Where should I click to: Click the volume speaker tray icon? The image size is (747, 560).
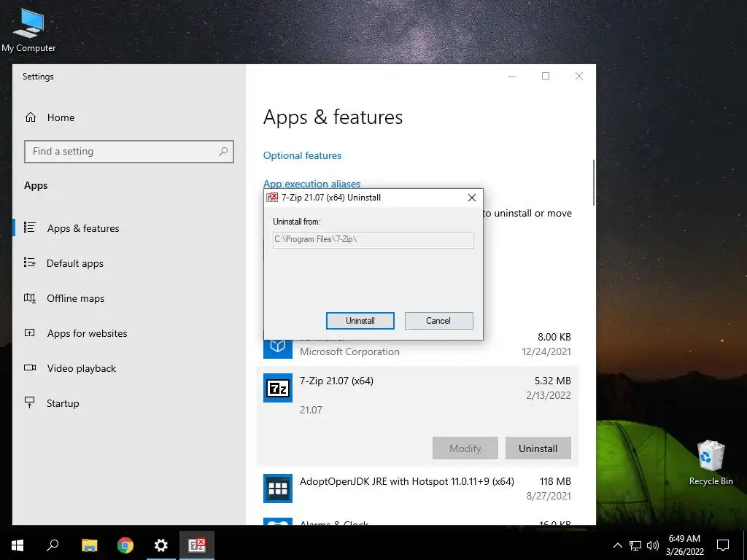point(653,545)
